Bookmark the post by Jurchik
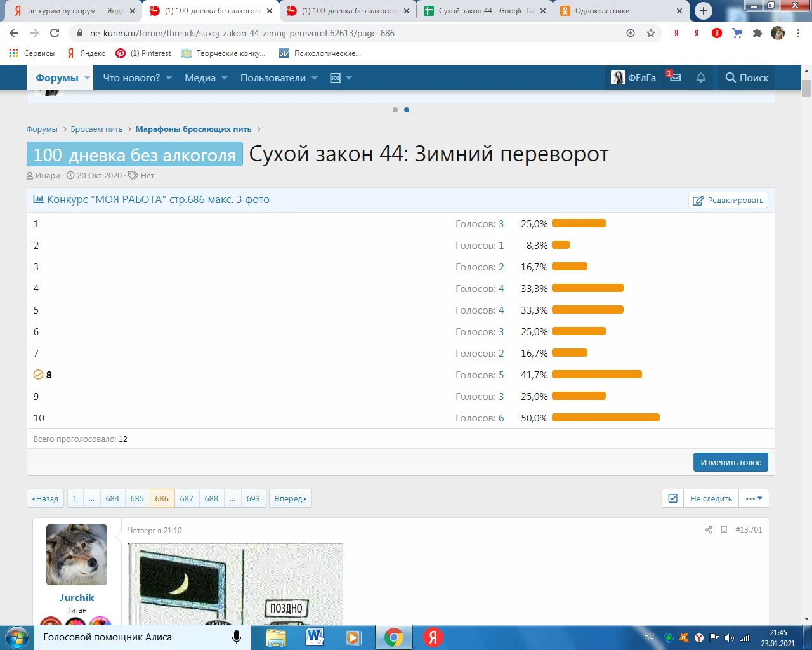This screenshot has width=812, height=650. point(724,529)
